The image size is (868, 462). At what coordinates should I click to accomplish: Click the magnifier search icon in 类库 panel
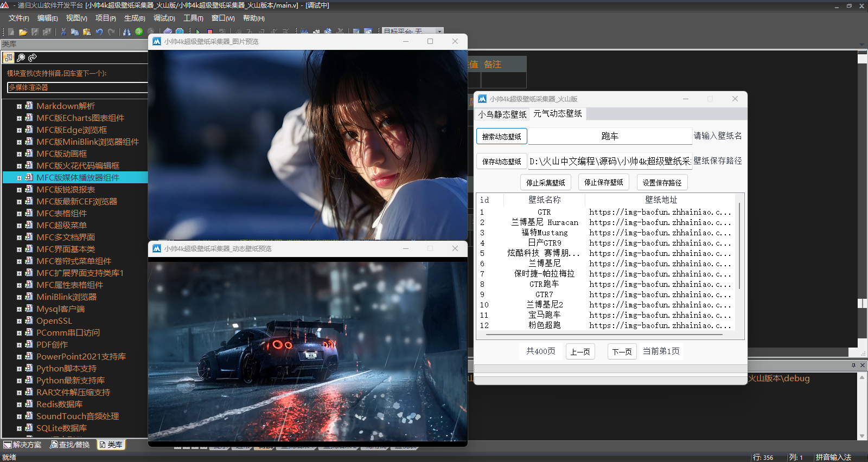pyautogui.click(x=21, y=57)
